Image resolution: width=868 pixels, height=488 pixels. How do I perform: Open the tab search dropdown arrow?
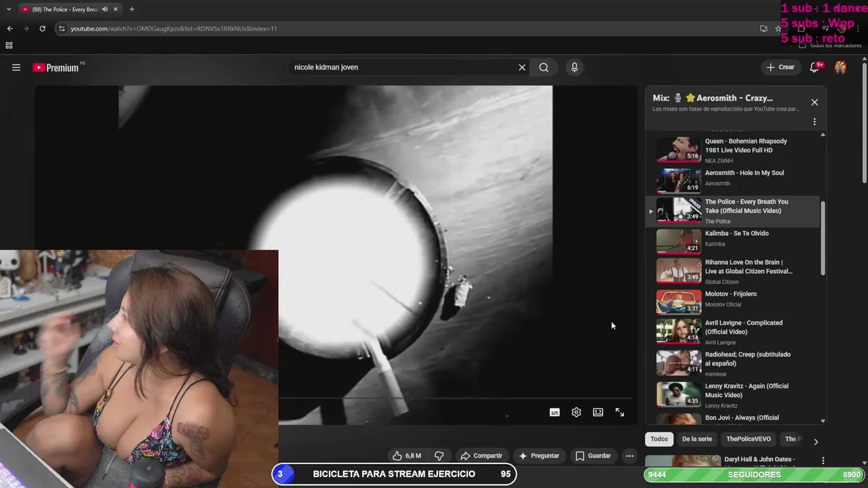coord(9,9)
